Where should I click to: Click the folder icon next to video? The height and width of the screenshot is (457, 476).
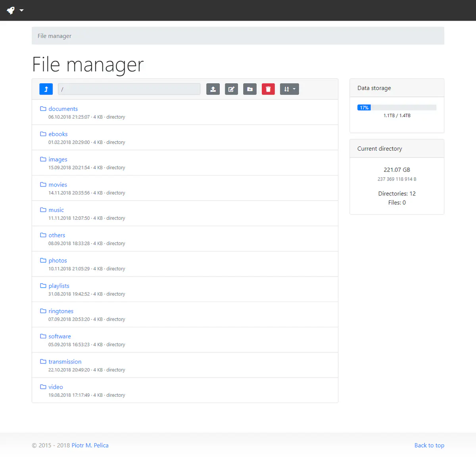pos(43,387)
